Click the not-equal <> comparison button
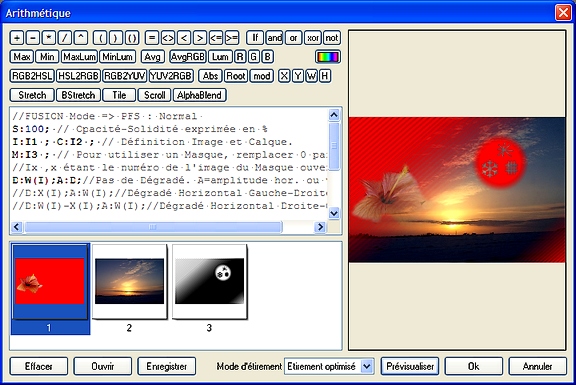Image resolution: width=576 pixels, height=385 pixels. pos(168,38)
